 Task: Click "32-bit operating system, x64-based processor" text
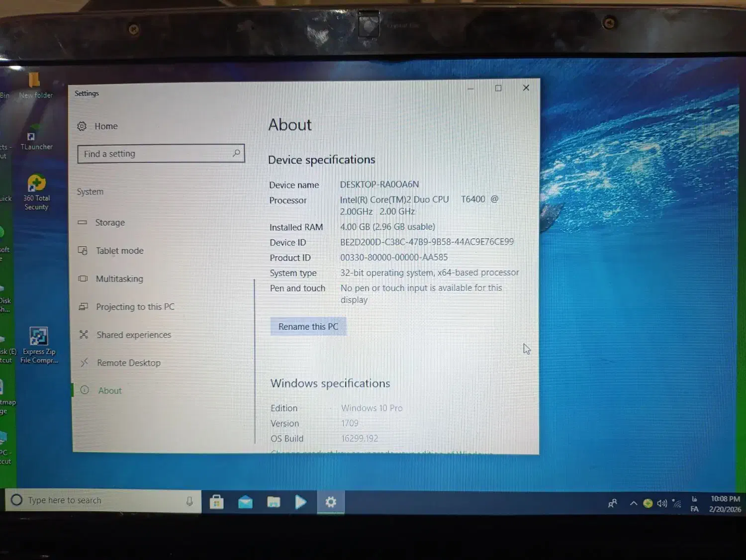click(430, 273)
